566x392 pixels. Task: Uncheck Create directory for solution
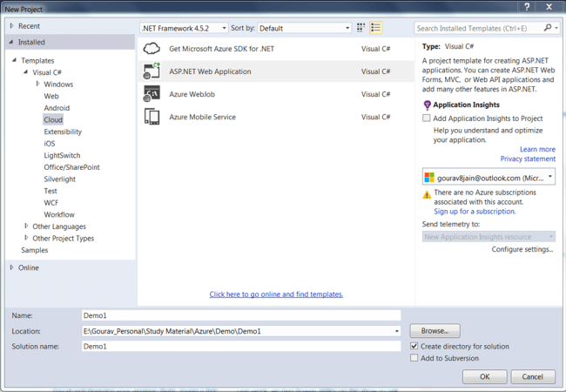414,346
